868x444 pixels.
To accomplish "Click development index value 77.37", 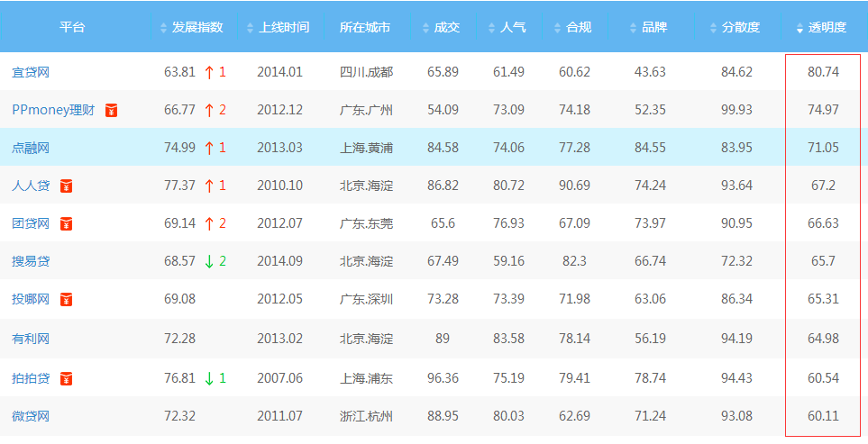I will (180, 186).
